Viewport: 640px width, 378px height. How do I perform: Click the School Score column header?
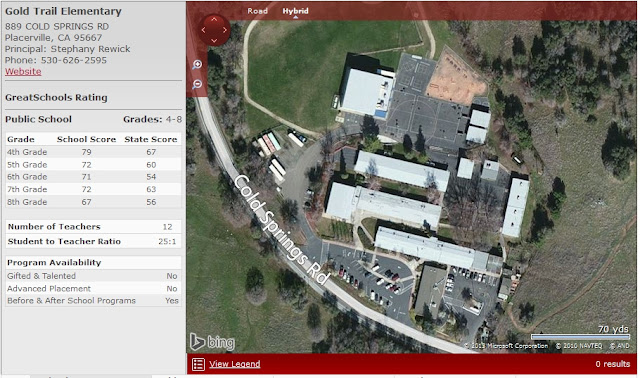86,139
